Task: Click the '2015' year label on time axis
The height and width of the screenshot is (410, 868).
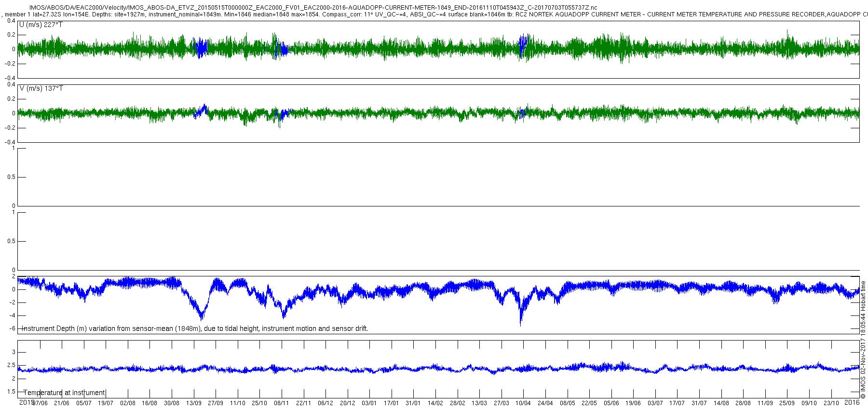Action: pos(27,402)
